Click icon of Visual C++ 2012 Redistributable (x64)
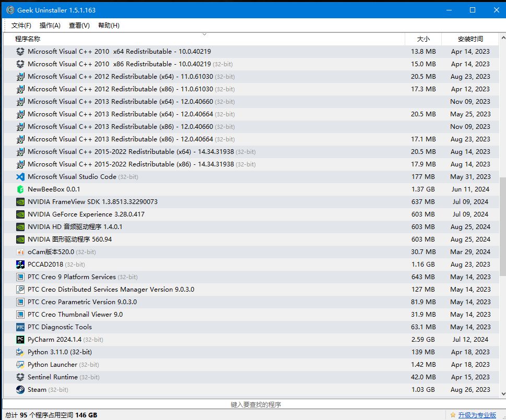 [x=20, y=77]
